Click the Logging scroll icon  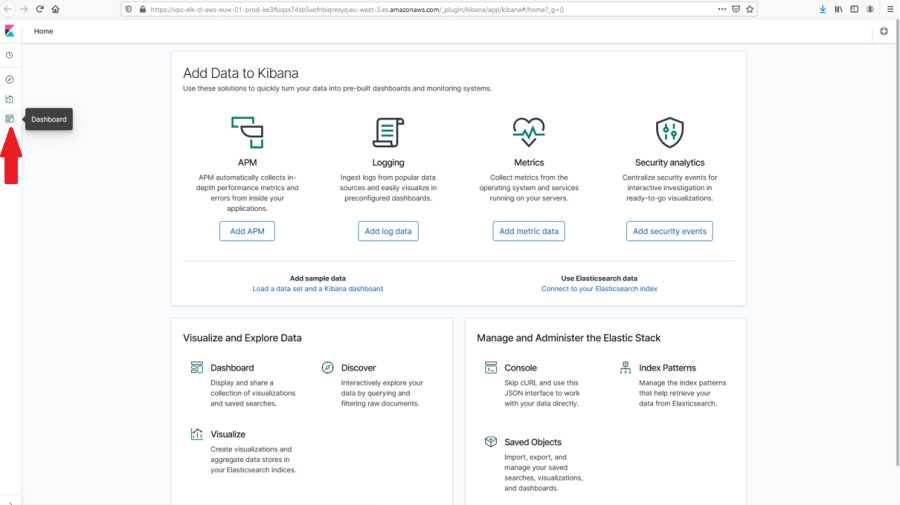coord(388,132)
